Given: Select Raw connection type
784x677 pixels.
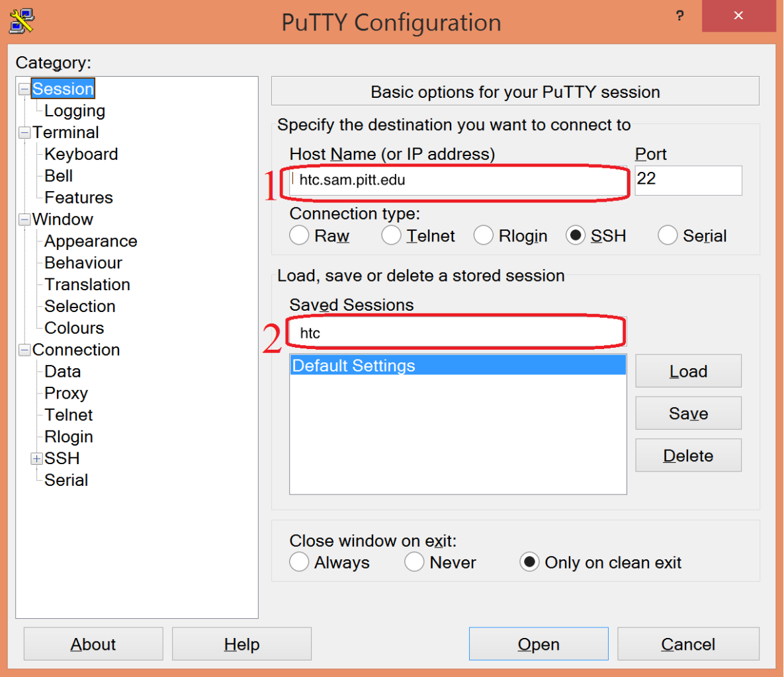Looking at the screenshot, I should pos(300,235).
